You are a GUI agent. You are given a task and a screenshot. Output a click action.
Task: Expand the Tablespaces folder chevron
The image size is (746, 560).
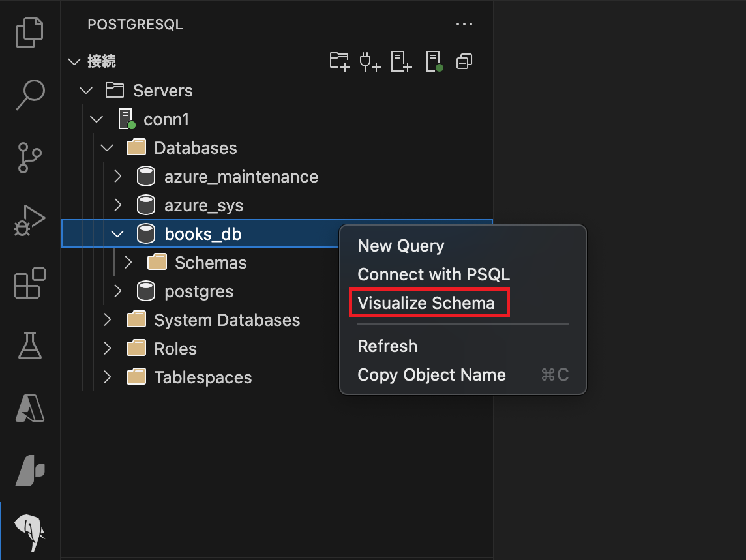point(108,377)
